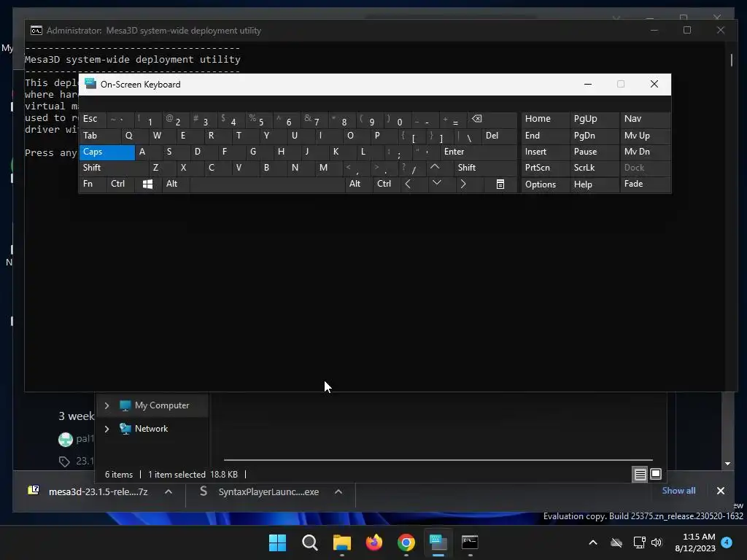Expand My Computer in the navigation tree
Image resolution: width=747 pixels, height=560 pixels.
tap(107, 405)
